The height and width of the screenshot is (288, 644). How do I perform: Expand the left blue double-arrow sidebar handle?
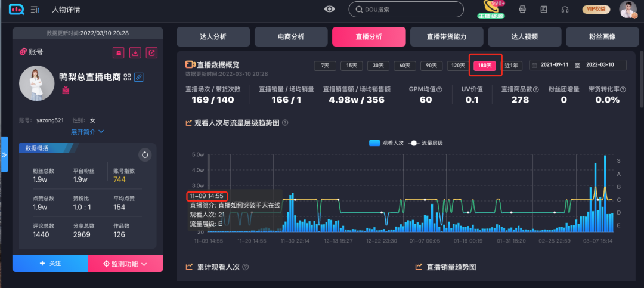[4, 154]
